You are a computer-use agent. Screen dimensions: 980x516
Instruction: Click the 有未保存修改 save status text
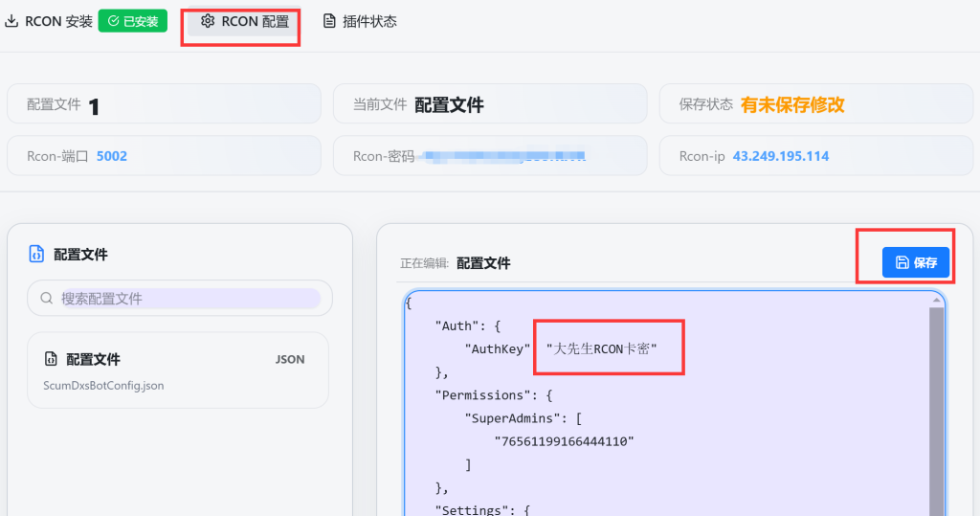tap(792, 104)
